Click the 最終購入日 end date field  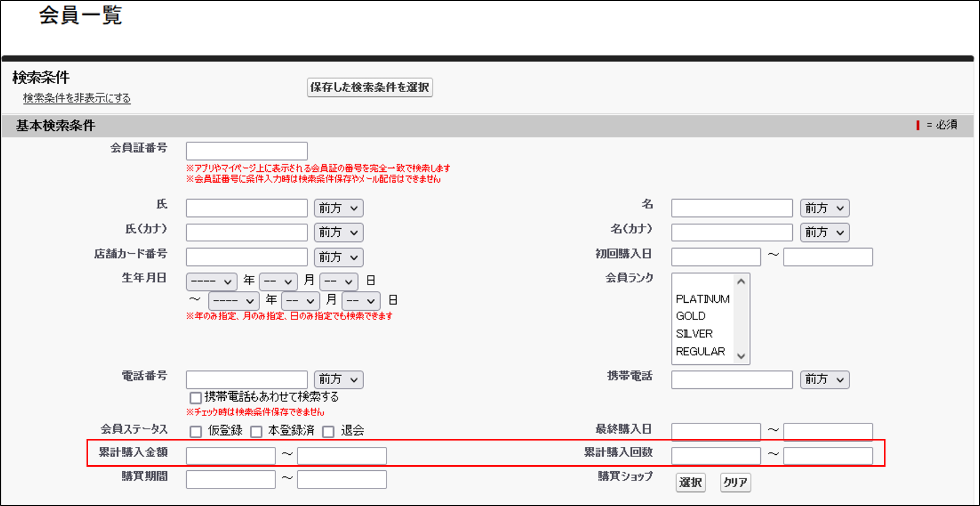pos(828,431)
